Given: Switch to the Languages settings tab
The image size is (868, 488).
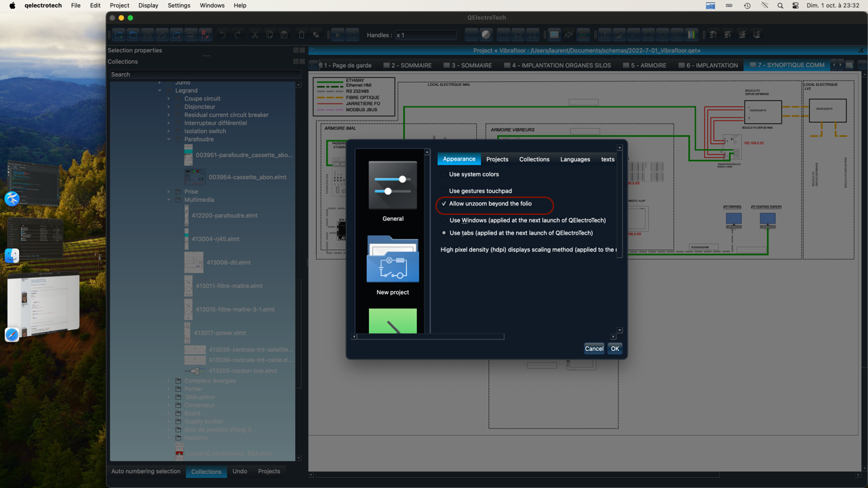Looking at the screenshot, I should (x=575, y=159).
